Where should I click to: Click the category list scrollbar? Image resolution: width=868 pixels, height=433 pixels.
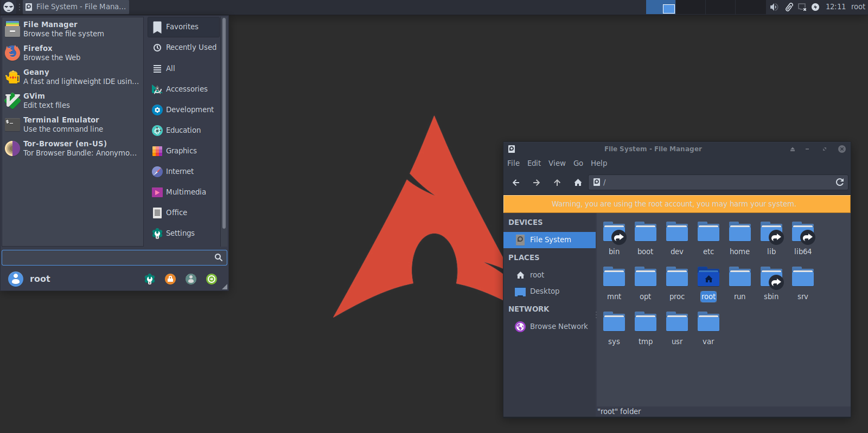click(224, 123)
